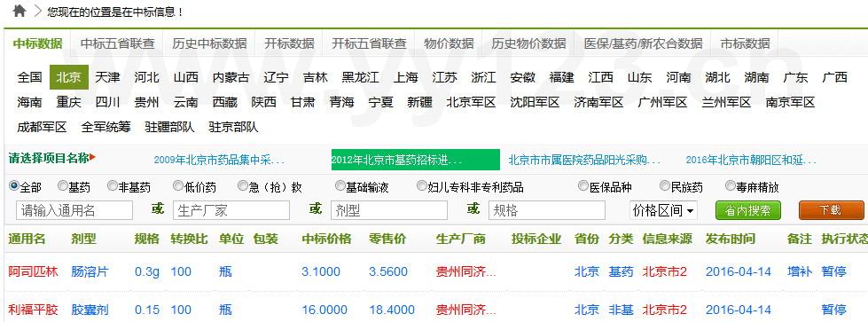868x322 pixels.
Task: Open 医保/基药/新农合数据 tab
Action: pos(644,43)
